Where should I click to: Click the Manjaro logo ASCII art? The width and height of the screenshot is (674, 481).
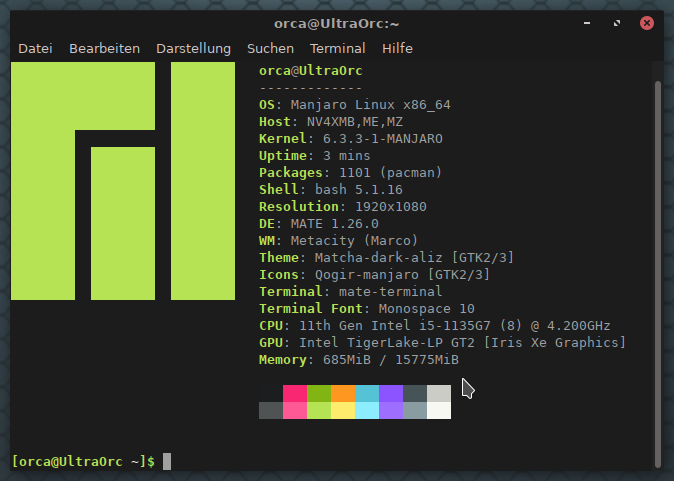[x=123, y=181]
